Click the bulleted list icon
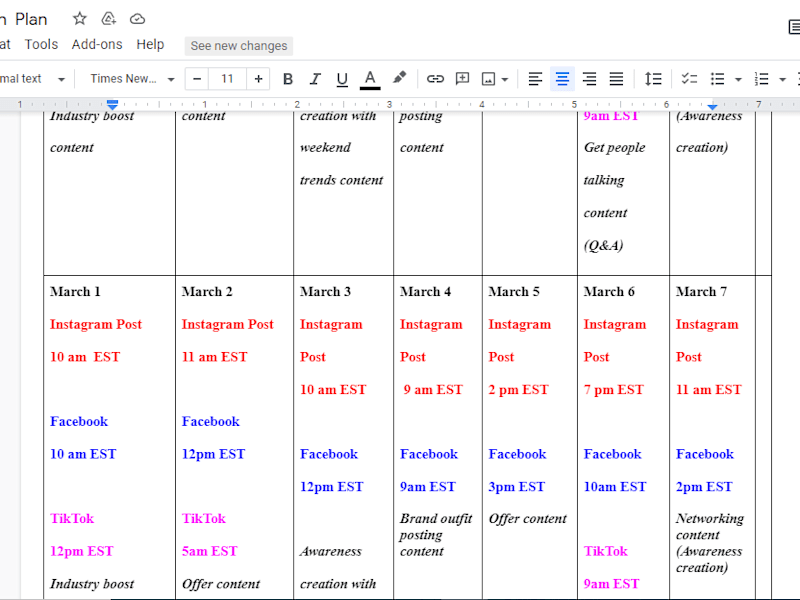 pos(717,79)
